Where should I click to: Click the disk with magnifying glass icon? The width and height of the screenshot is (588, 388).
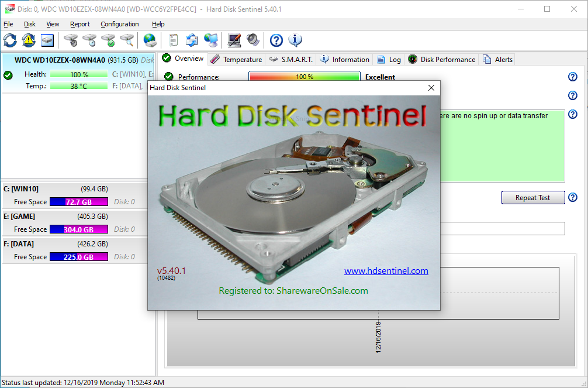[127, 40]
